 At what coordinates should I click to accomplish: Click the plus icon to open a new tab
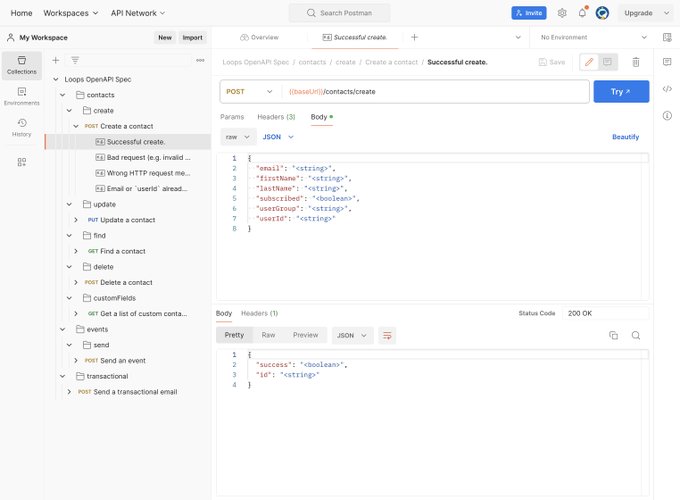[414, 37]
